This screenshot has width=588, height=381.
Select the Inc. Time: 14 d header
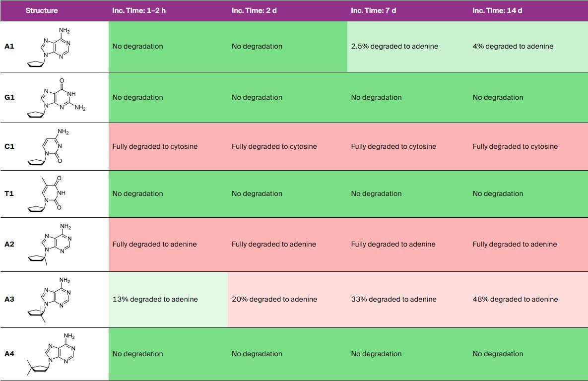coord(497,10)
